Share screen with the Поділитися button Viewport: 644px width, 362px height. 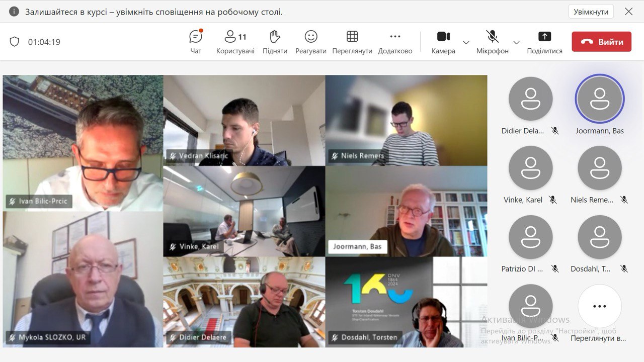[x=544, y=42]
